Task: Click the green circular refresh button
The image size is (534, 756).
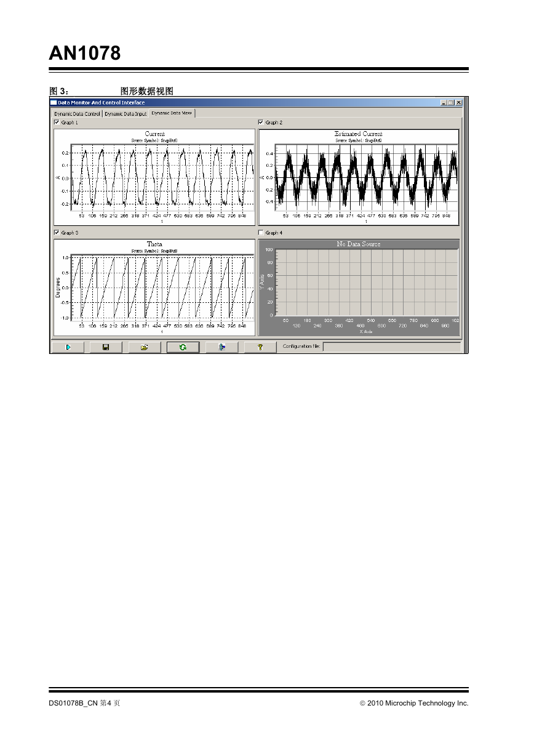Action: [183, 347]
